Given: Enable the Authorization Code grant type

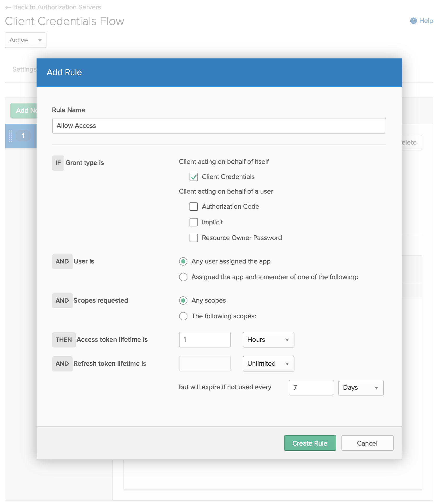Looking at the screenshot, I should point(193,207).
